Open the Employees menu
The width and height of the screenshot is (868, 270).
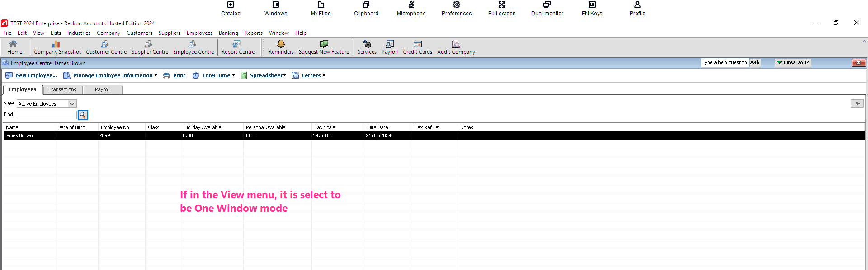click(199, 33)
